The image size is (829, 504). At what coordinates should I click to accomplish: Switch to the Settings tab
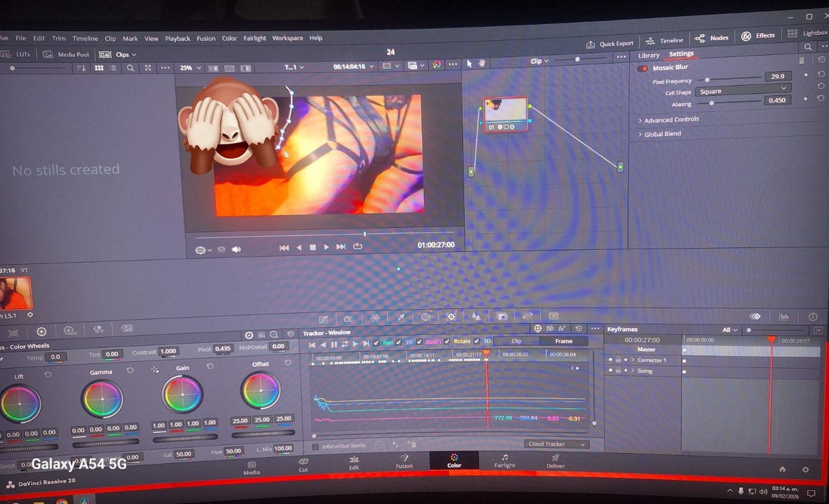[681, 54]
